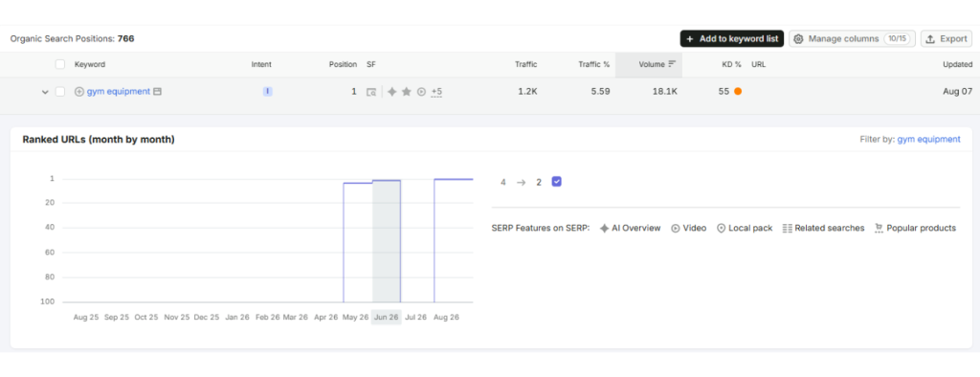Uncheck the purple 4 to 2 series checkbox
This screenshot has height=377, width=980.
click(557, 182)
